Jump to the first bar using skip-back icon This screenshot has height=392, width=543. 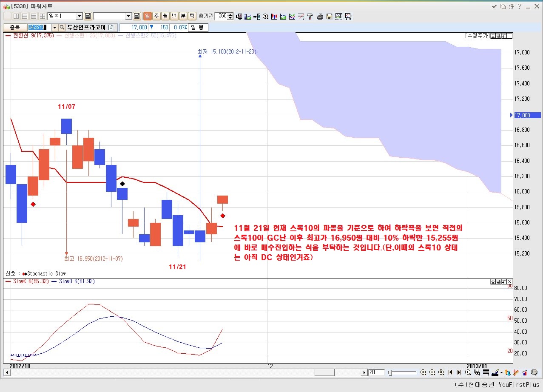point(450,372)
